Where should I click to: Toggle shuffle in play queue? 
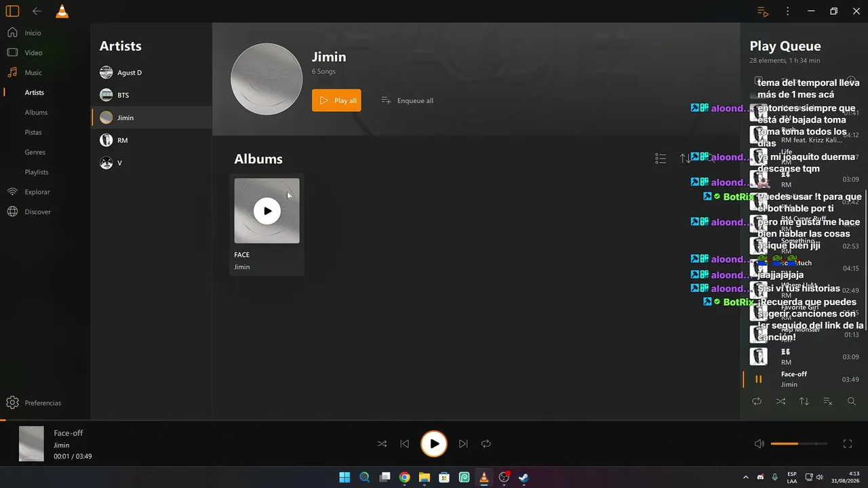point(781,401)
